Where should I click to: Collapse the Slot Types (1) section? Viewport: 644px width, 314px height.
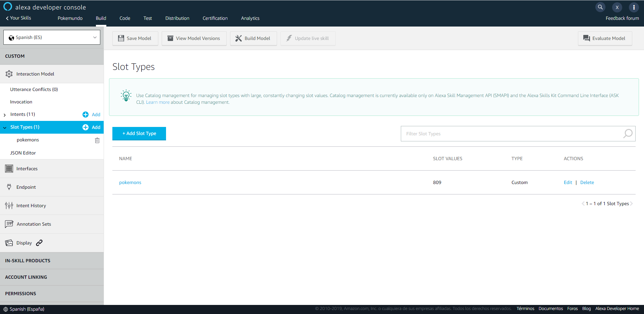pos(5,128)
